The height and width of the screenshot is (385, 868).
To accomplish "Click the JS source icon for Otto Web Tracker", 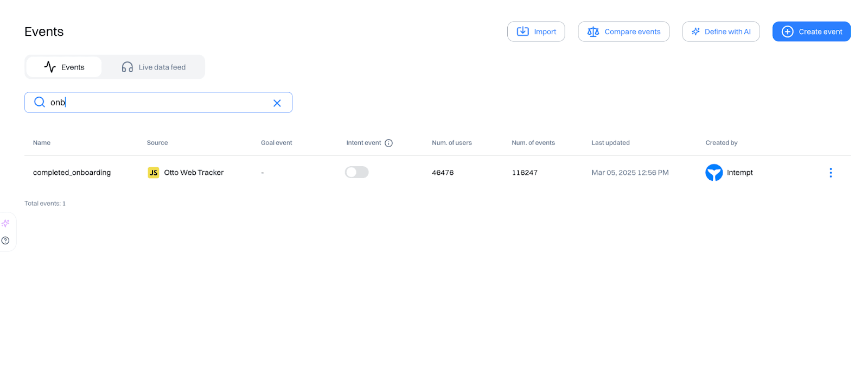I will coord(154,173).
